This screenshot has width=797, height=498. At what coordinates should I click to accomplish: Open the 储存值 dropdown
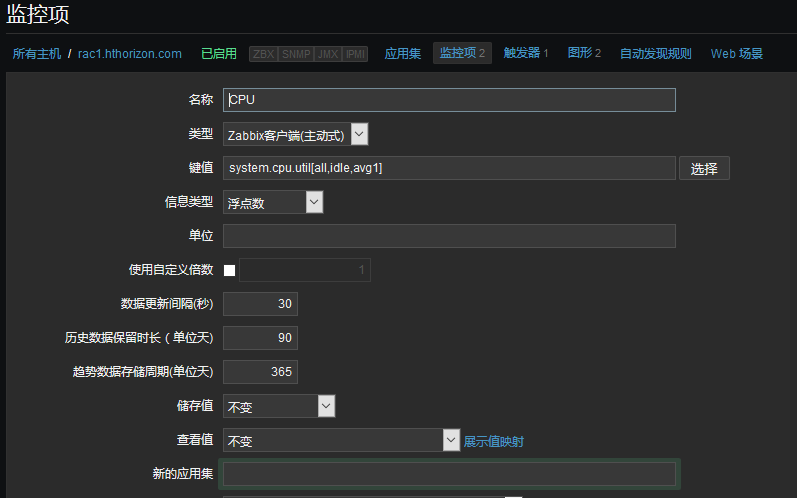pyautogui.click(x=279, y=406)
